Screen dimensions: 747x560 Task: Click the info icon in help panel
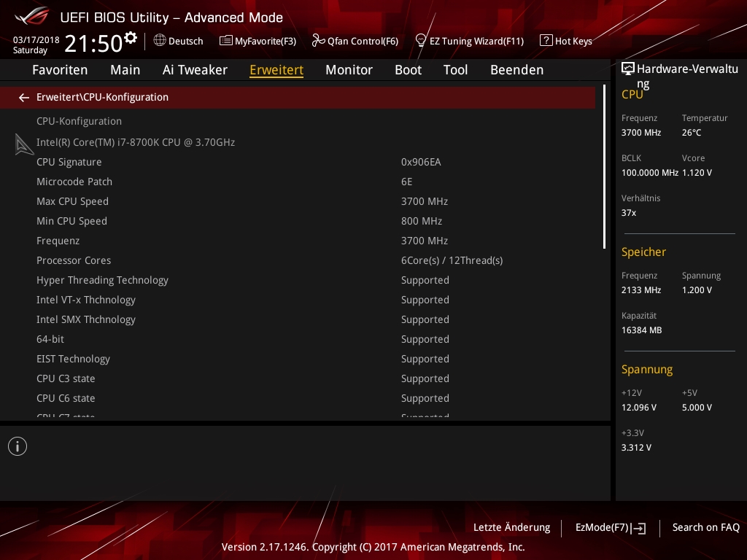[18, 446]
